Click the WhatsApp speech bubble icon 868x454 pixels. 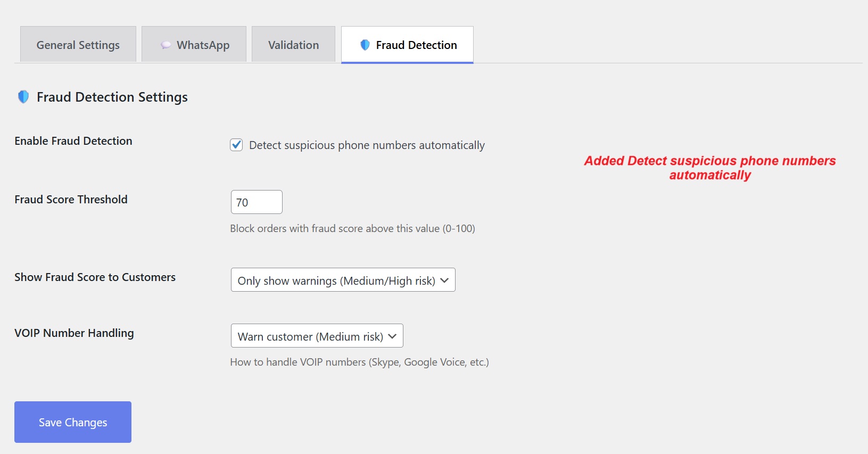[x=166, y=45]
